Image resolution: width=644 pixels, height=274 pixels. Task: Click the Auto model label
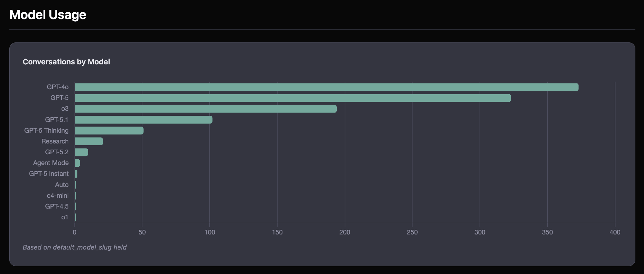tap(62, 185)
